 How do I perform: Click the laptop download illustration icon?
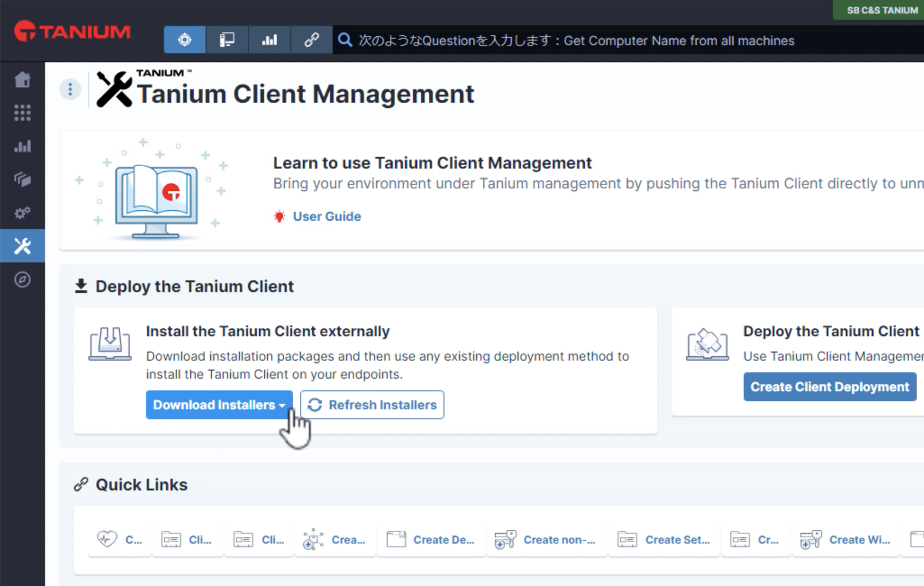110,343
